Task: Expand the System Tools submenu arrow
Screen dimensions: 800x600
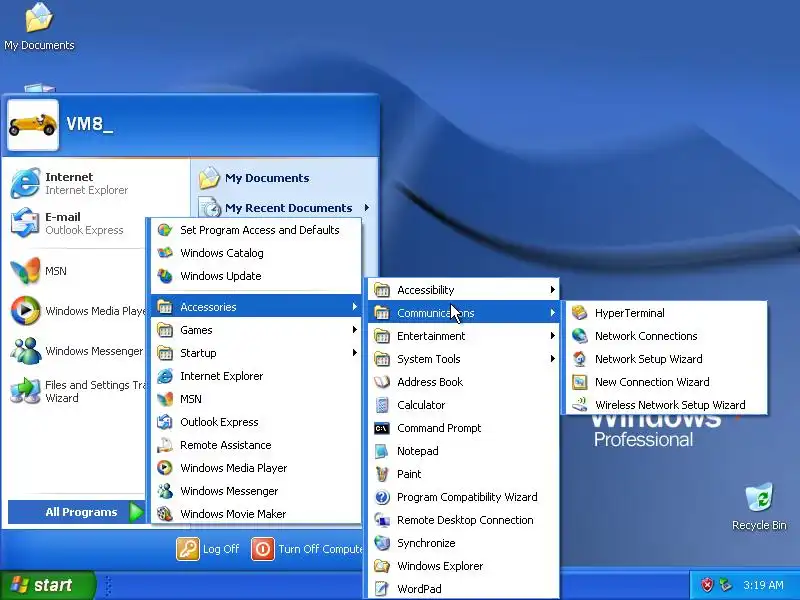Action: point(553,359)
